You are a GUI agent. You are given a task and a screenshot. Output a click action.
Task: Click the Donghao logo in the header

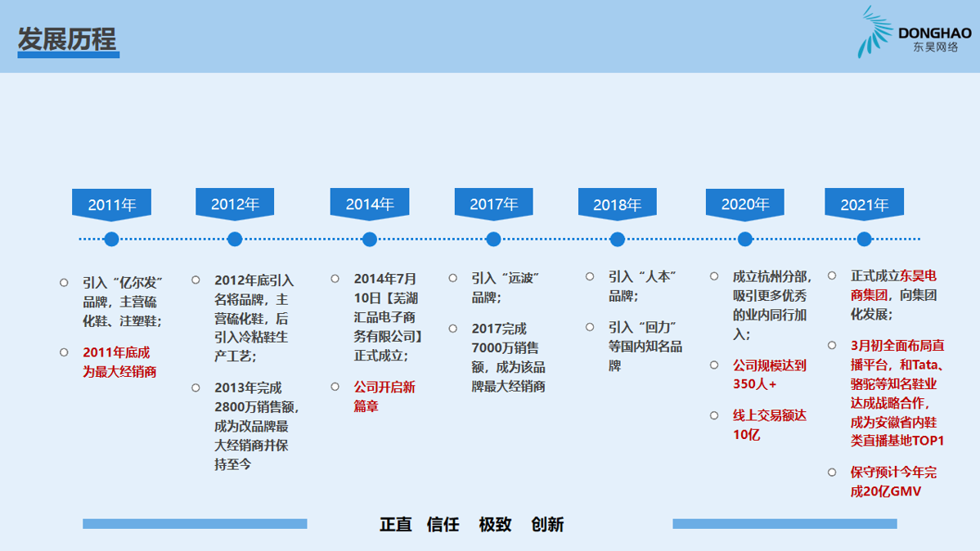[914, 34]
